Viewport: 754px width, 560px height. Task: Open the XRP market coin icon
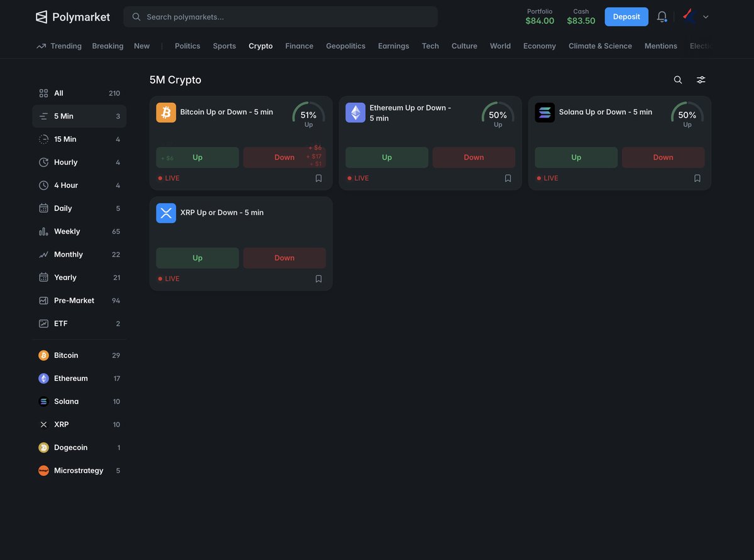click(x=166, y=213)
